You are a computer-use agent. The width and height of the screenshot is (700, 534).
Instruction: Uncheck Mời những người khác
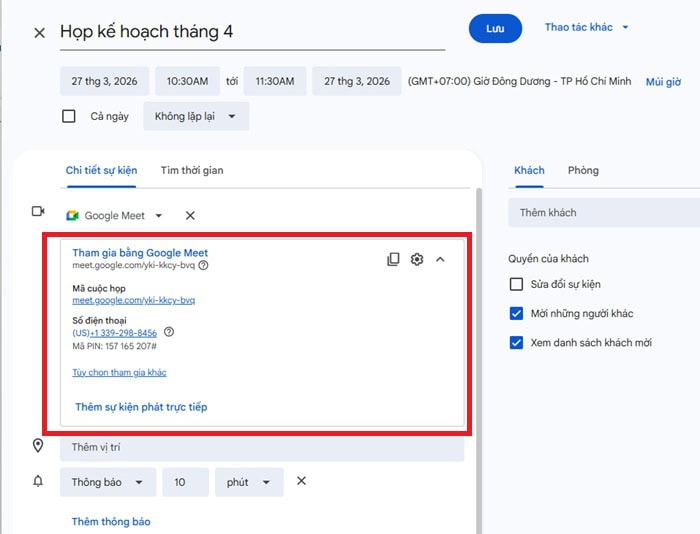(516, 313)
